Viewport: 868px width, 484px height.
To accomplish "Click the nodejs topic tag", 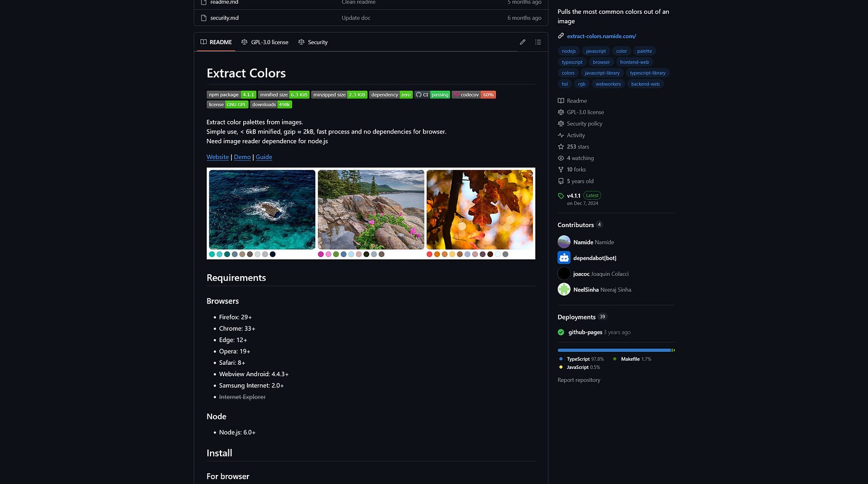I will (x=569, y=51).
